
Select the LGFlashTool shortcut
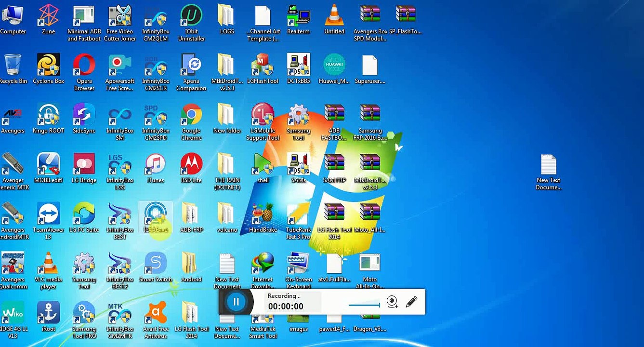click(263, 69)
